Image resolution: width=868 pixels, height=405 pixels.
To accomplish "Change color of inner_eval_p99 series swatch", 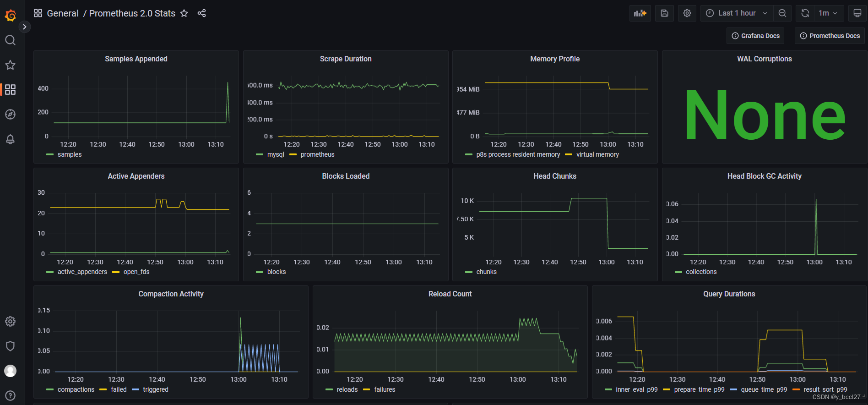I will pos(608,389).
